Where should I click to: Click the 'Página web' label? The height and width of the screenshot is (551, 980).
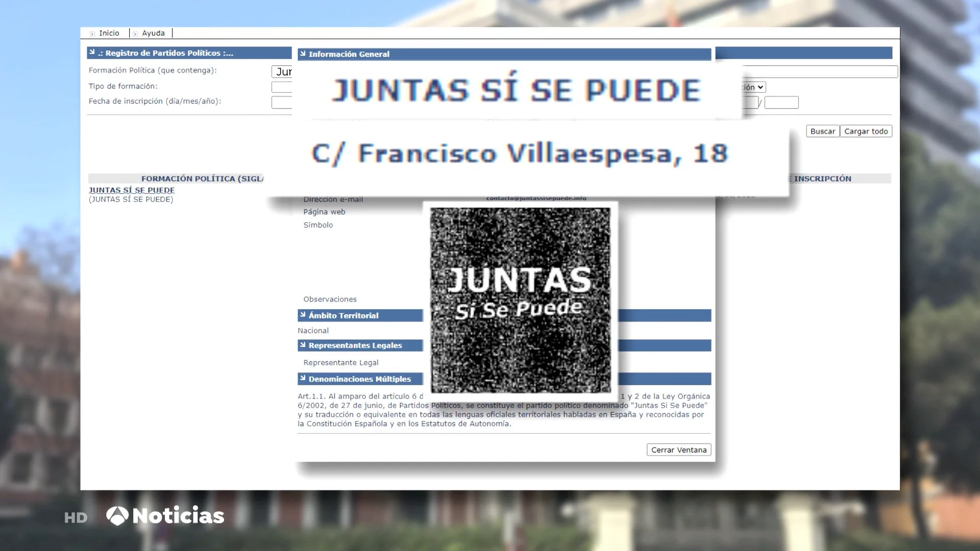(324, 212)
